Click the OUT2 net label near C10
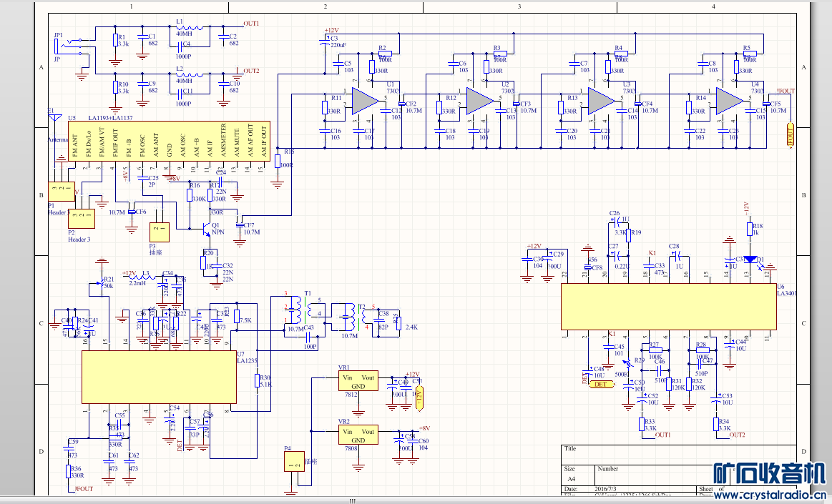The height and width of the screenshot is (504, 832). pos(251,71)
